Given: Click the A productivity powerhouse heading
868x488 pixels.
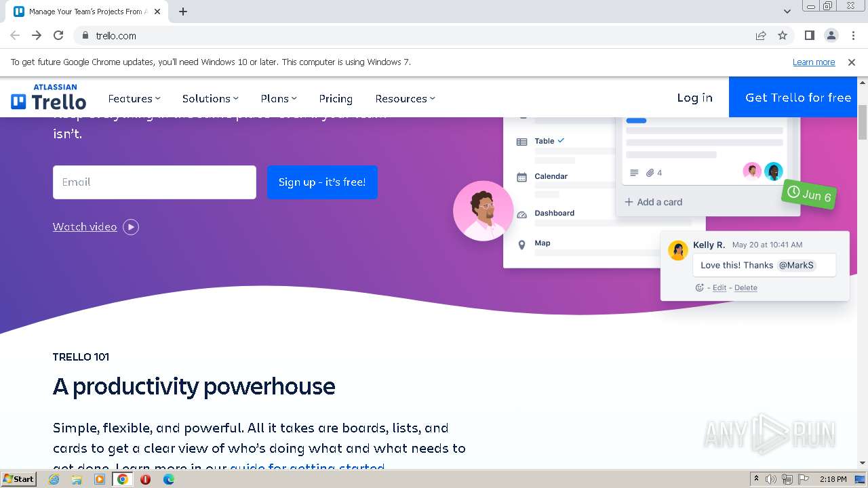Looking at the screenshot, I should click(194, 386).
